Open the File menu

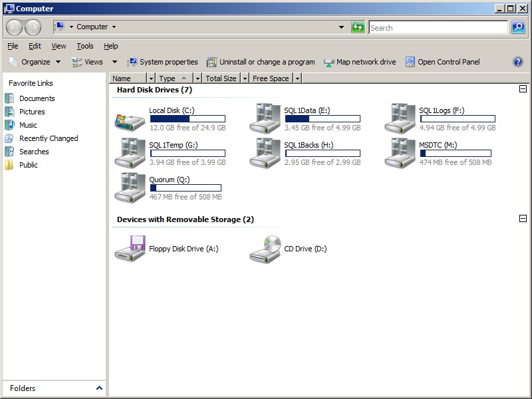(x=13, y=46)
